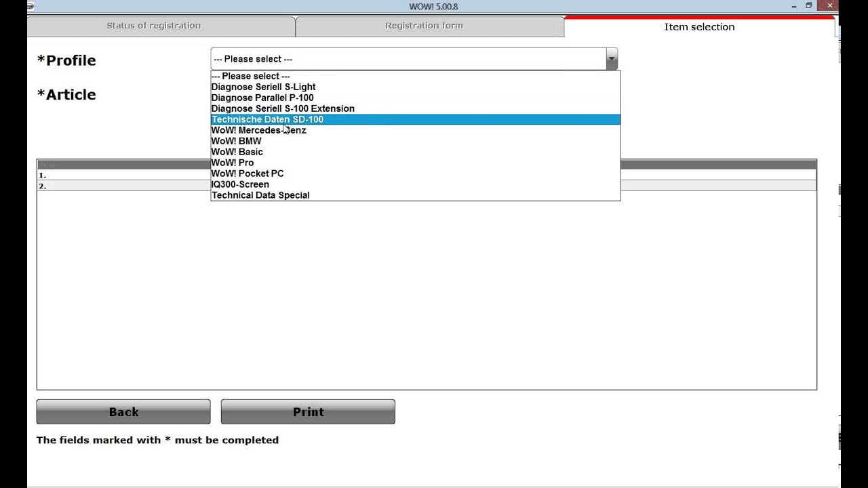868x488 pixels.
Task: Switch to Status of registration tab
Action: coord(161,26)
